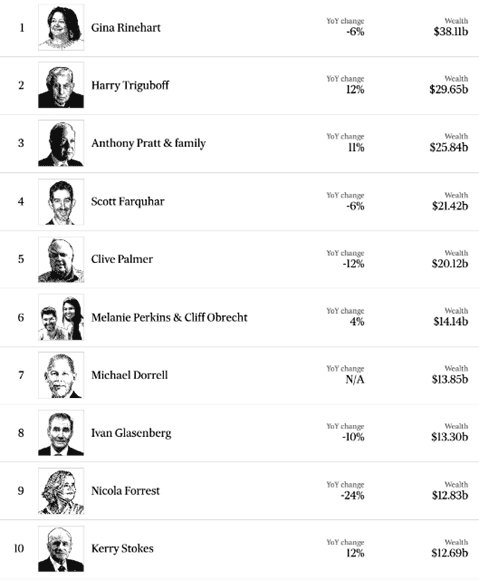This screenshot has height=581, width=479.
Task: Select the Perkins and Obrecht portrait
Action: click(61, 318)
